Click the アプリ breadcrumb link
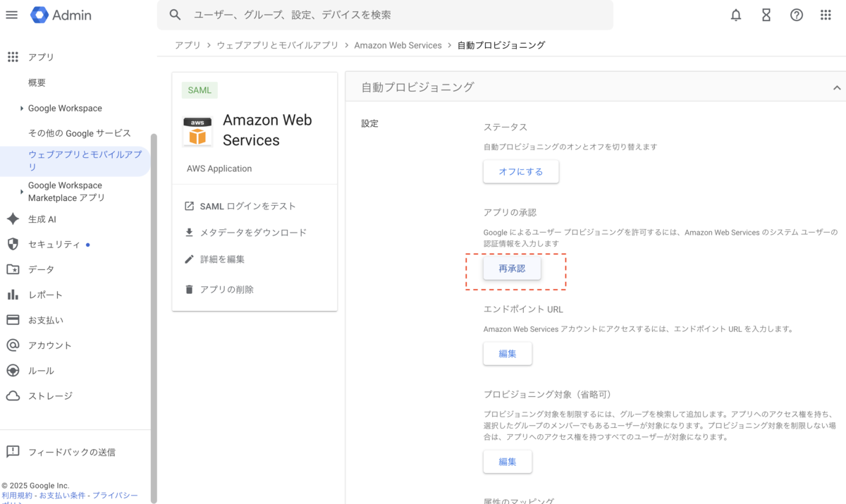Screen dimensions: 846x504 pos(188,45)
